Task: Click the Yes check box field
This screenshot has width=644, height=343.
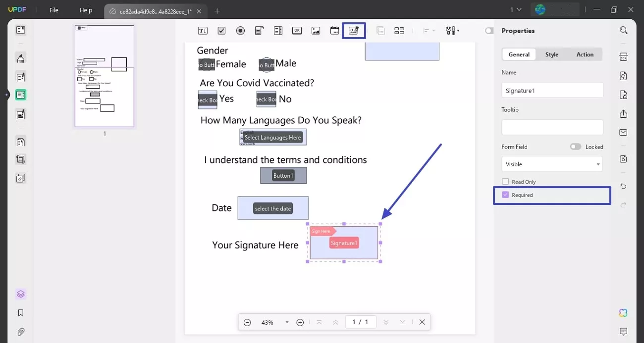Action: point(208,99)
